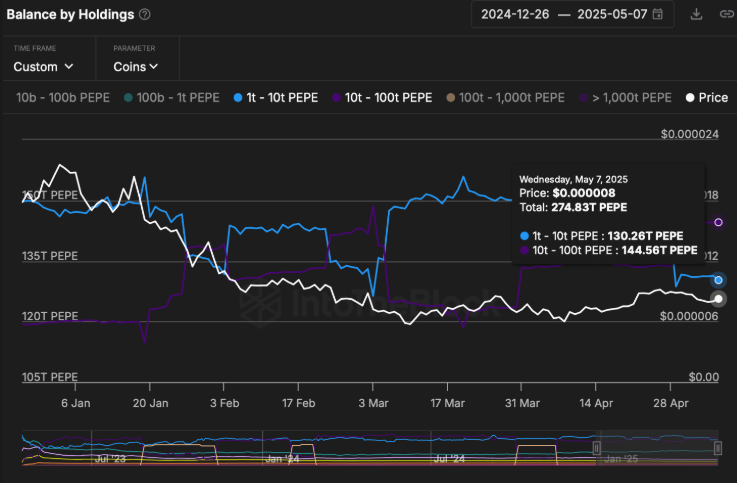This screenshot has height=483, width=737.
Task: Click Jul '24 area in overview timeline
Action: click(448, 459)
